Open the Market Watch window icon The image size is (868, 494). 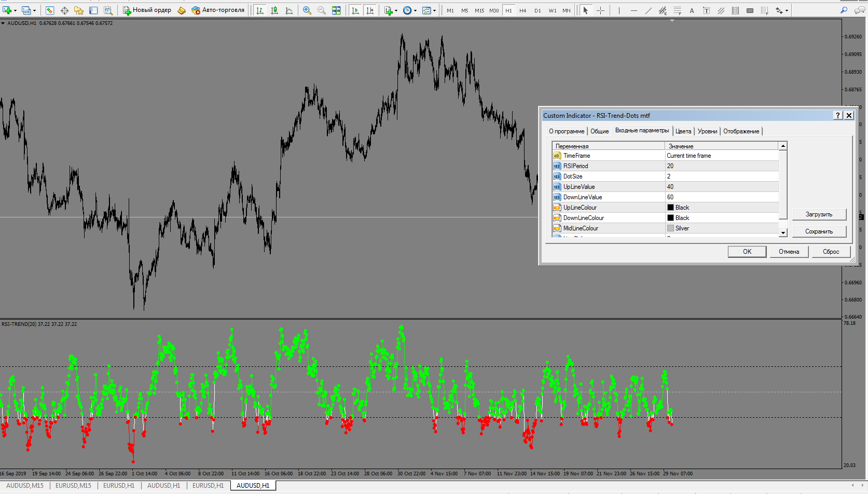50,10
